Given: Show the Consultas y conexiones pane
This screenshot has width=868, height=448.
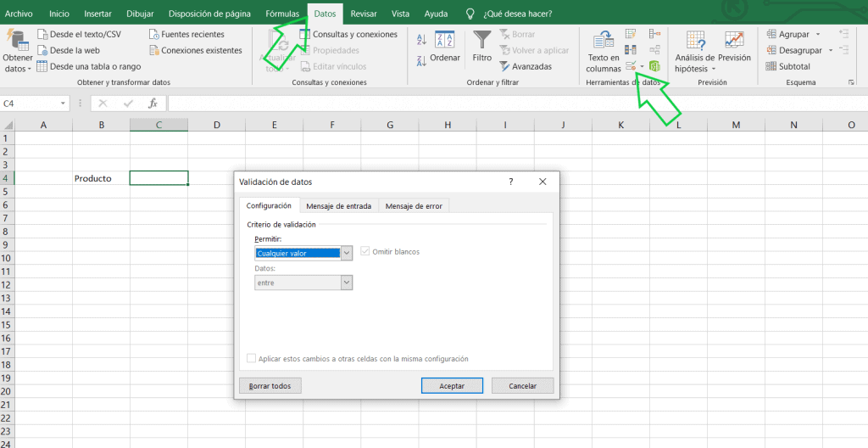Looking at the screenshot, I should point(348,35).
